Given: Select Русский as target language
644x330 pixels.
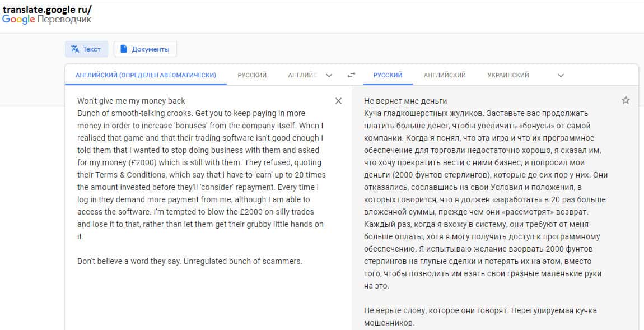Looking at the screenshot, I should click(x=388, y=75).
